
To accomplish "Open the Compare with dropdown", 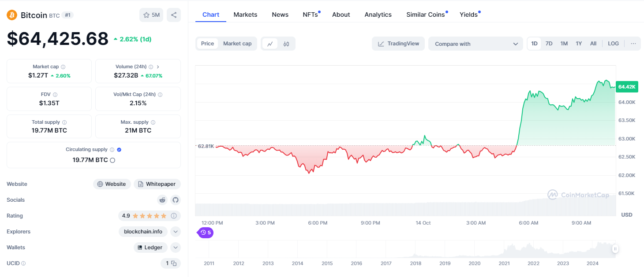I will (476, 44).
